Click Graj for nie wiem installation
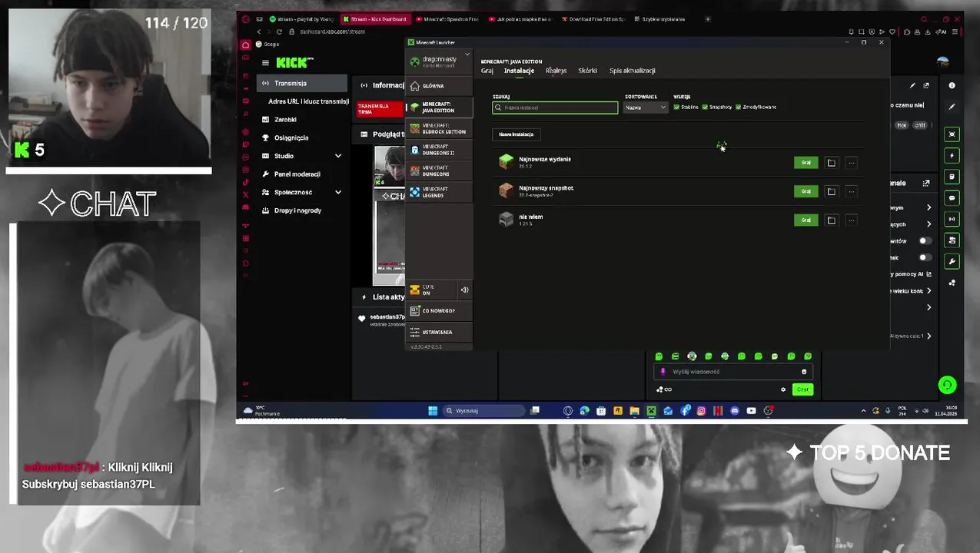This screenshot has height=553, width=980. [806, 220]
